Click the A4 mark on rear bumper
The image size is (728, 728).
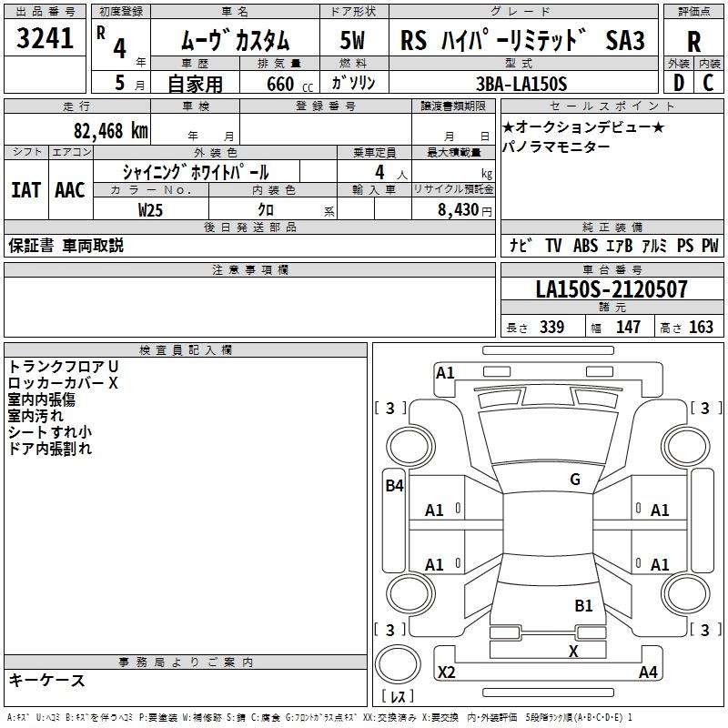(x=648, y=672)
